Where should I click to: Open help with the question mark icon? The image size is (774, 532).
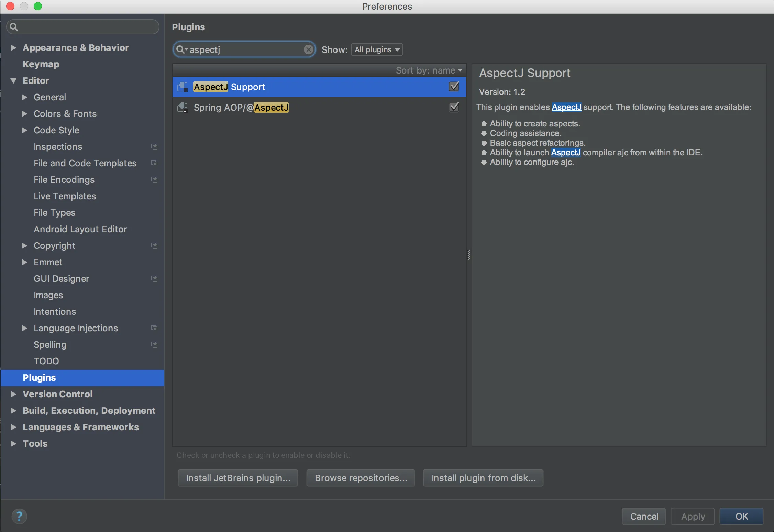click(x=19, y=516)
